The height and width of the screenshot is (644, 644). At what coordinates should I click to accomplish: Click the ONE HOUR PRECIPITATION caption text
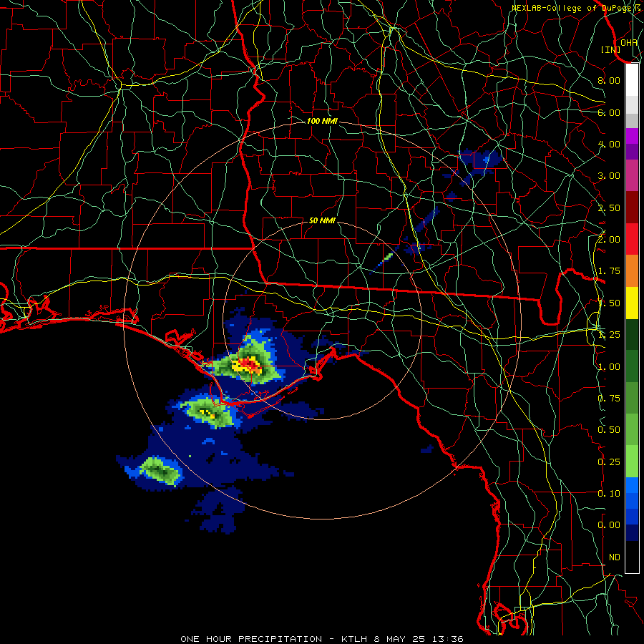[x=251, y=639]
